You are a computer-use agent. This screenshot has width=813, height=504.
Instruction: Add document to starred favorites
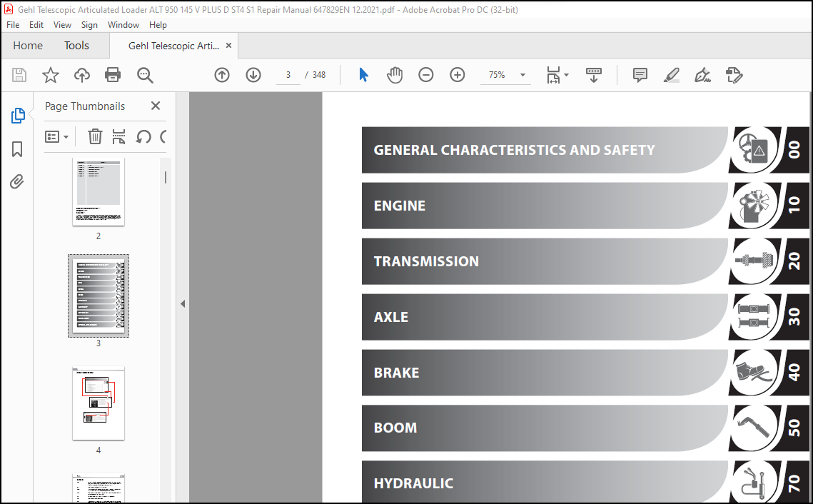tap(50, 75)
